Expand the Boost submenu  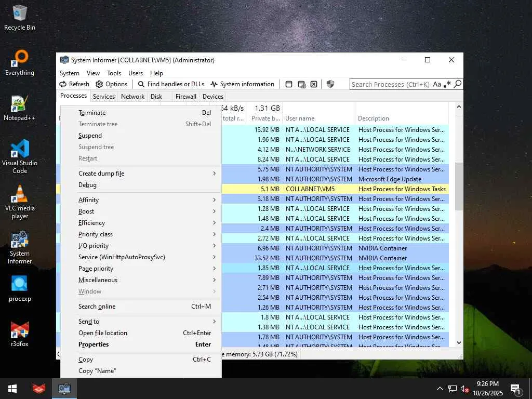[141, 211]
